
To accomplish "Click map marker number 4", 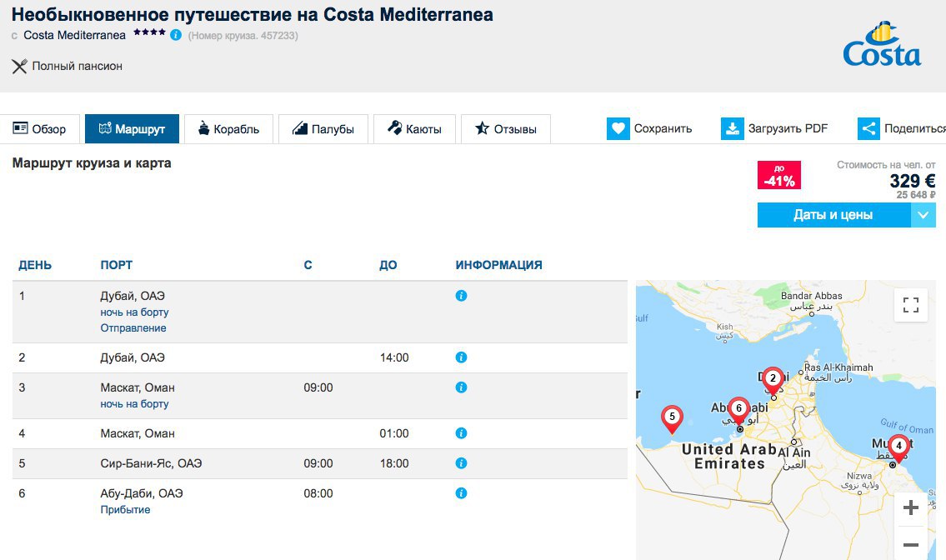I will [x=898, y=447].
